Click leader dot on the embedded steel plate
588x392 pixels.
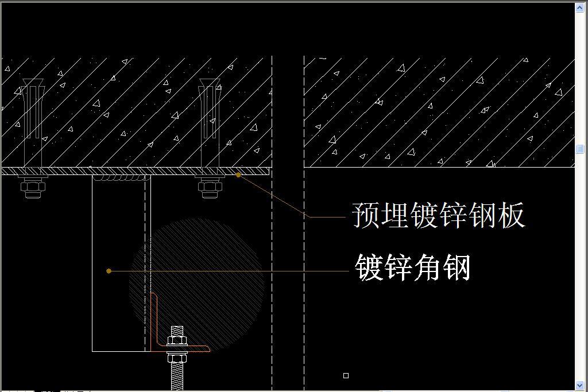pyautogui.click(x=239, y=175)
